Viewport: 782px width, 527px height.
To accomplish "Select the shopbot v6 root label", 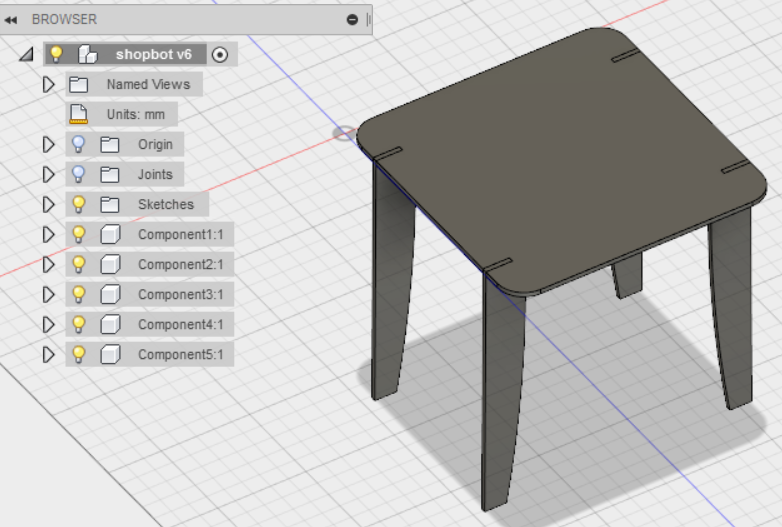I will (x=154, y=54).
